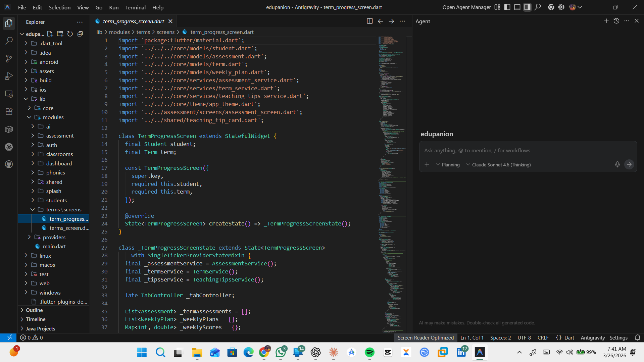Close the term_progress_screen.dart tab
The height and width of the screenshot is (362, 644).
170,21
